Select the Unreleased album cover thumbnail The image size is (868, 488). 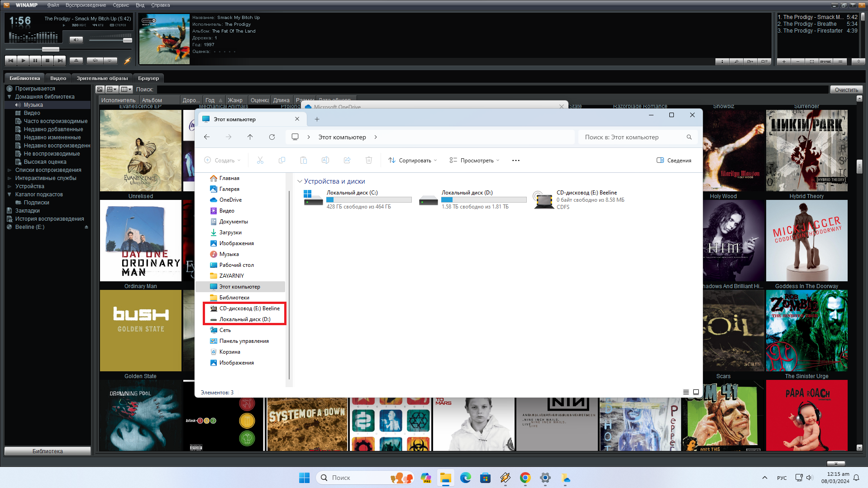tap(141, 151)
